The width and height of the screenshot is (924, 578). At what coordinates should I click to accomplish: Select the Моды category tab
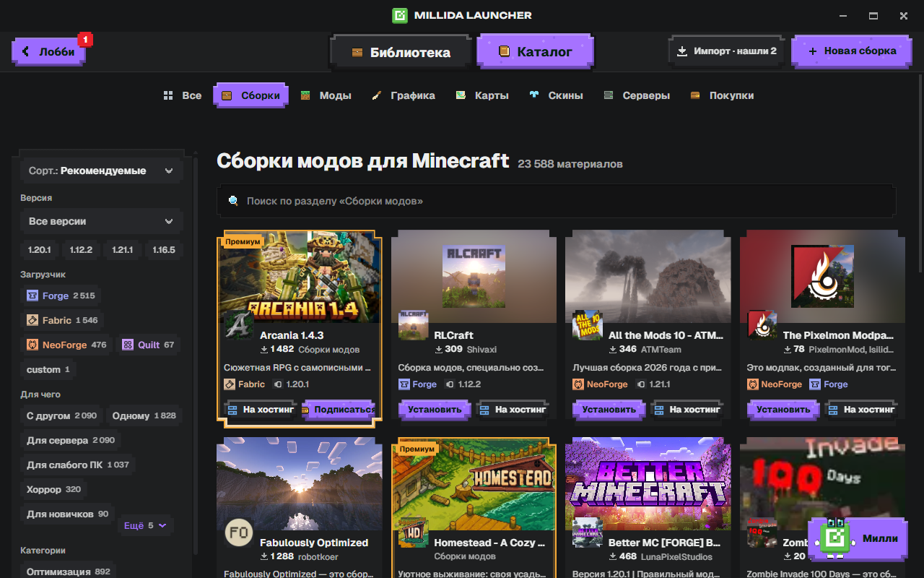click(x=326, y=95)
